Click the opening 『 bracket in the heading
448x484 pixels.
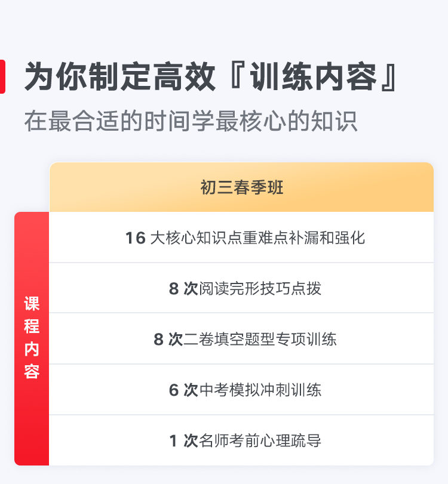[x=238, y=76]
